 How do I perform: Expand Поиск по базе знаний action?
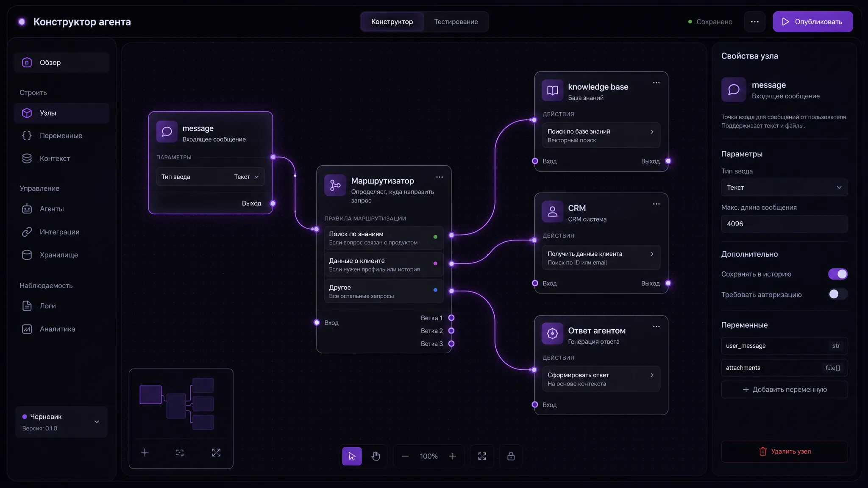(601, 136)
